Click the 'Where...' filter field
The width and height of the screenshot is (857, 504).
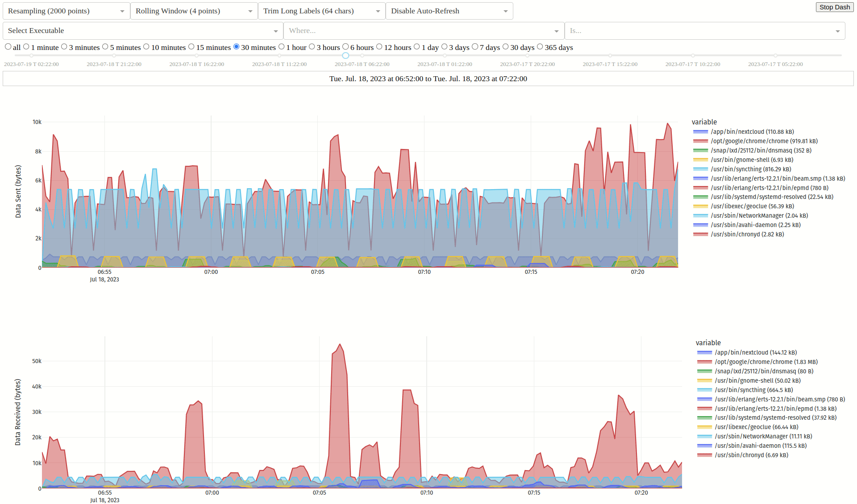[x=420, y=31]
